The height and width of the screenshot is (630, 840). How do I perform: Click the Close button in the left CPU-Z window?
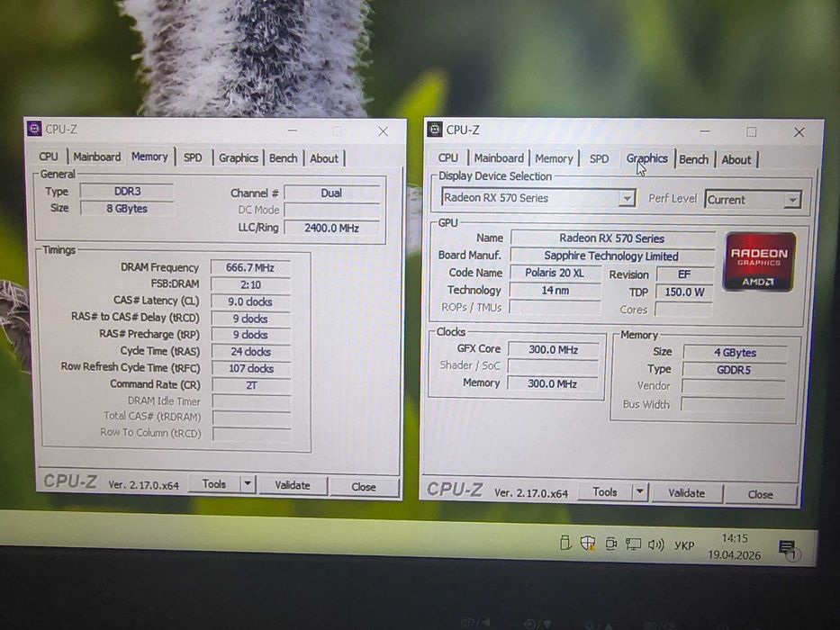point(364,487)
